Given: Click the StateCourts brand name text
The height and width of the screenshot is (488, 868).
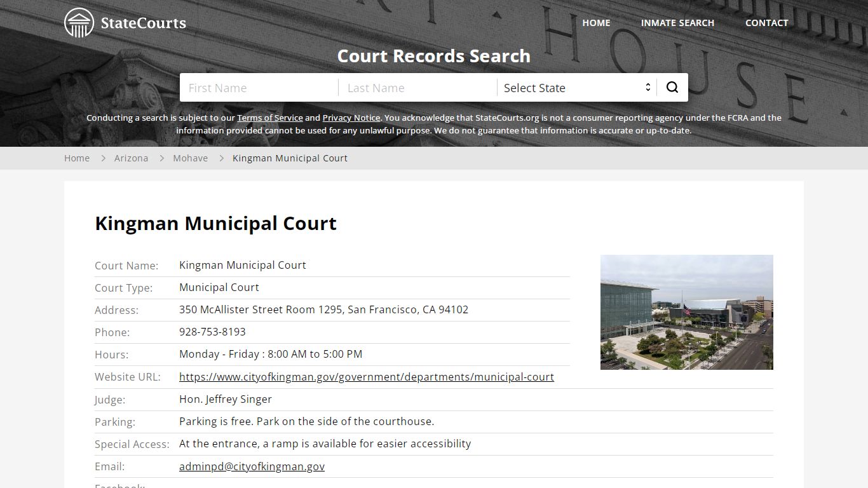Looking at the screenshot, I should click(x=144, y=24).
